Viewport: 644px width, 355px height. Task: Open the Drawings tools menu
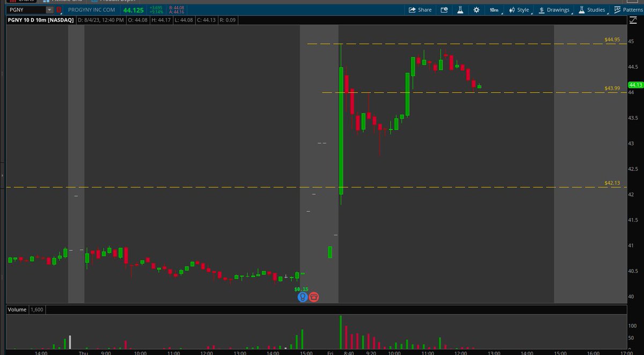pos(554,10)
